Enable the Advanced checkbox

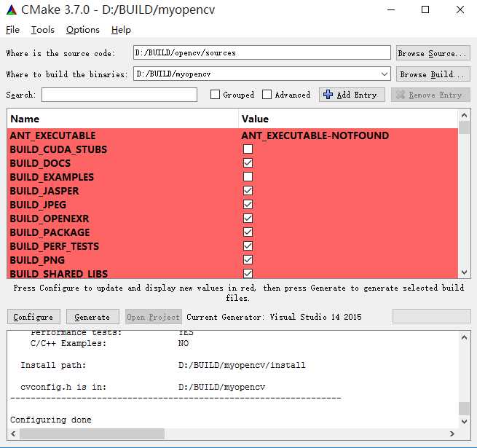coord(267,95)
